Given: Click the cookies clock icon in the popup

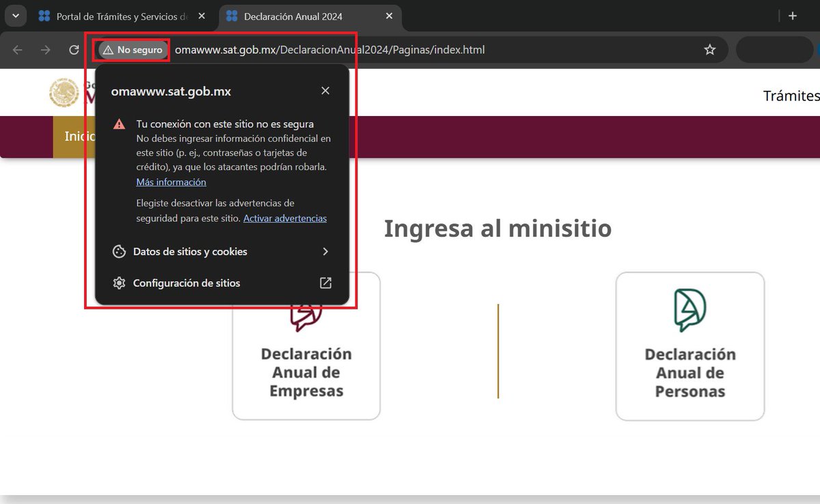Looking at the screenshot, I should (x=119, y=251).
